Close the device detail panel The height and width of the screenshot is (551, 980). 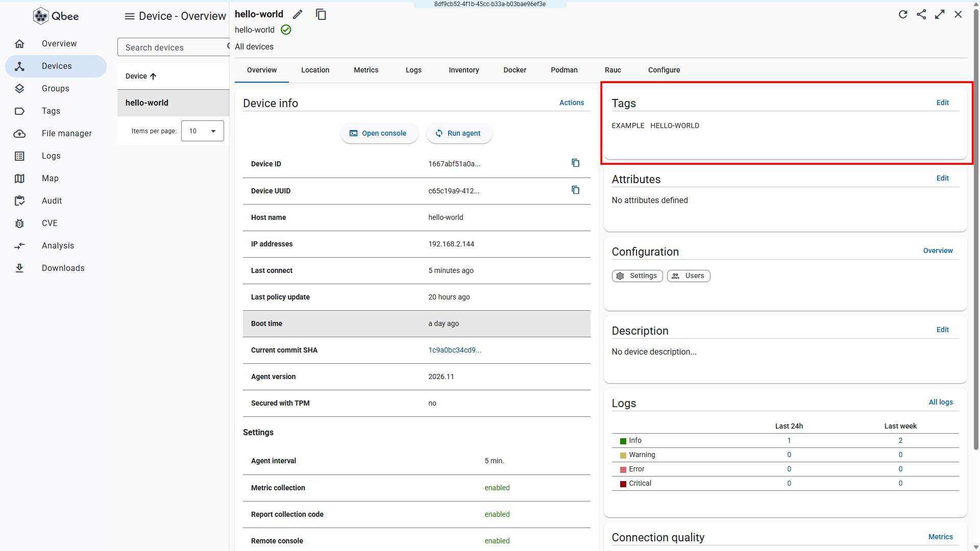[958, 14]
